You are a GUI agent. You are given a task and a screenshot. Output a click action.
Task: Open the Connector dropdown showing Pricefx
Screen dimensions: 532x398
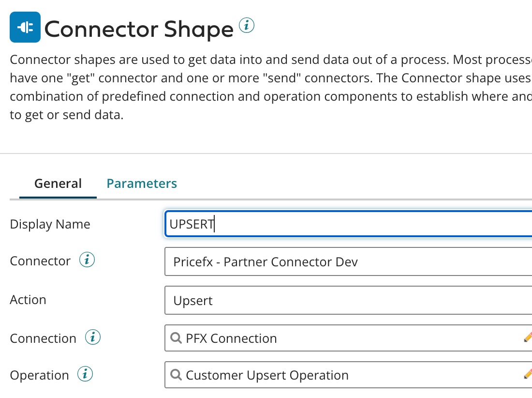[x=348, y=262]
